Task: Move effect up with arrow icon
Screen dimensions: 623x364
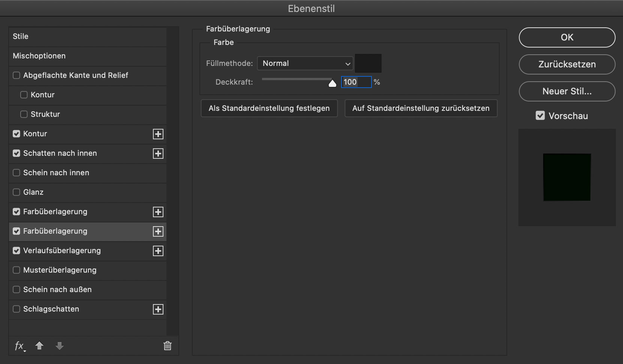Action: [39, 346]
